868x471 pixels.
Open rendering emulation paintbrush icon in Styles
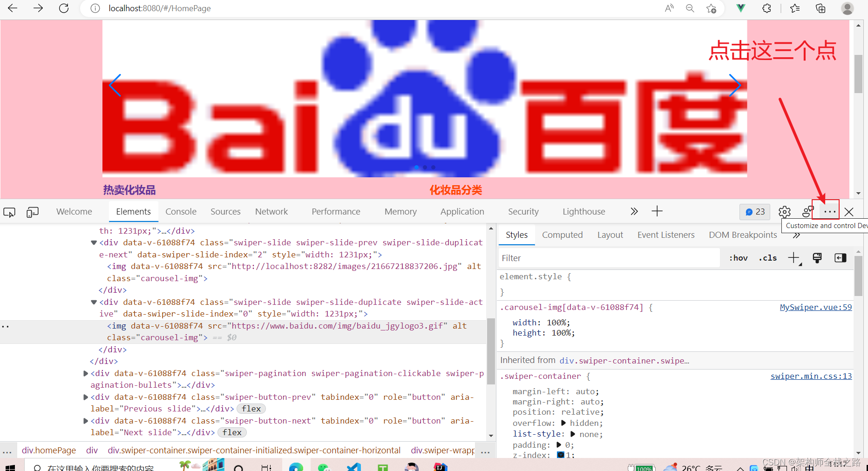point(817,258)
